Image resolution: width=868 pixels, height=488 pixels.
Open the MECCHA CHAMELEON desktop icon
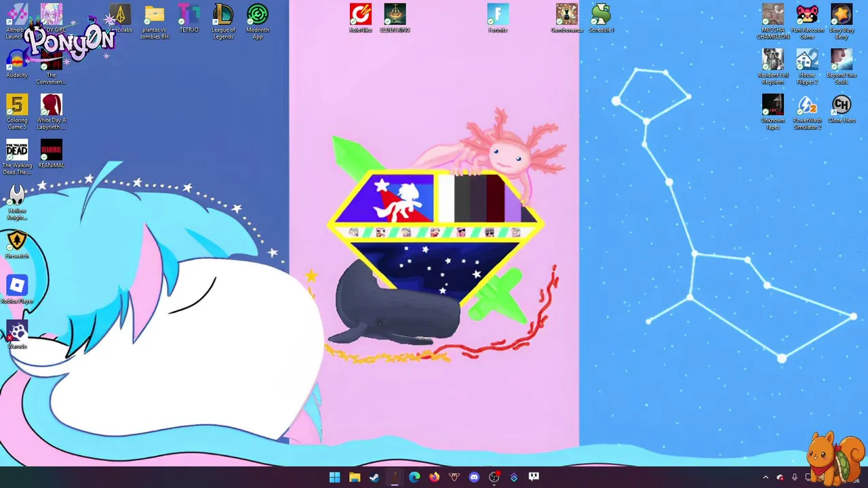pos(773,22)
